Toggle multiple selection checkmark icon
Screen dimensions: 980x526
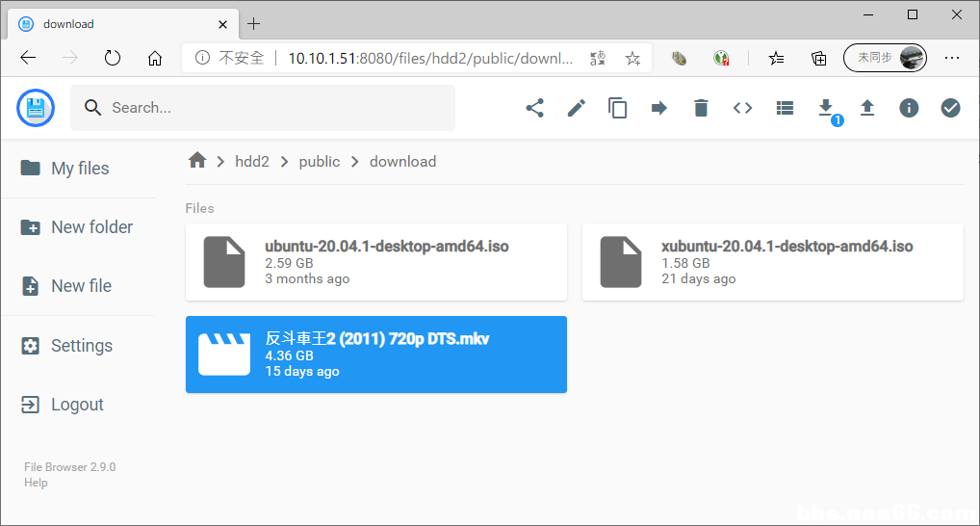click(x=950, y=108)
